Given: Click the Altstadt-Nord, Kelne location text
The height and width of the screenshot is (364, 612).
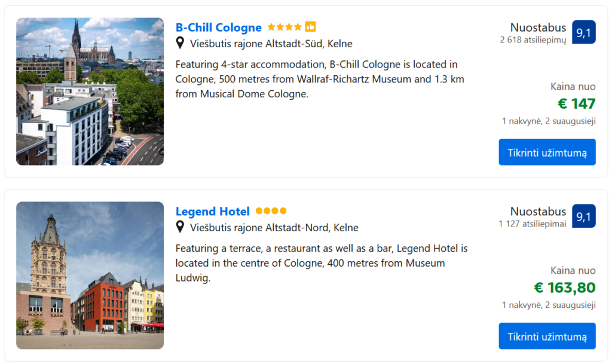Looking at the screenshot, I should pos(274,228).
